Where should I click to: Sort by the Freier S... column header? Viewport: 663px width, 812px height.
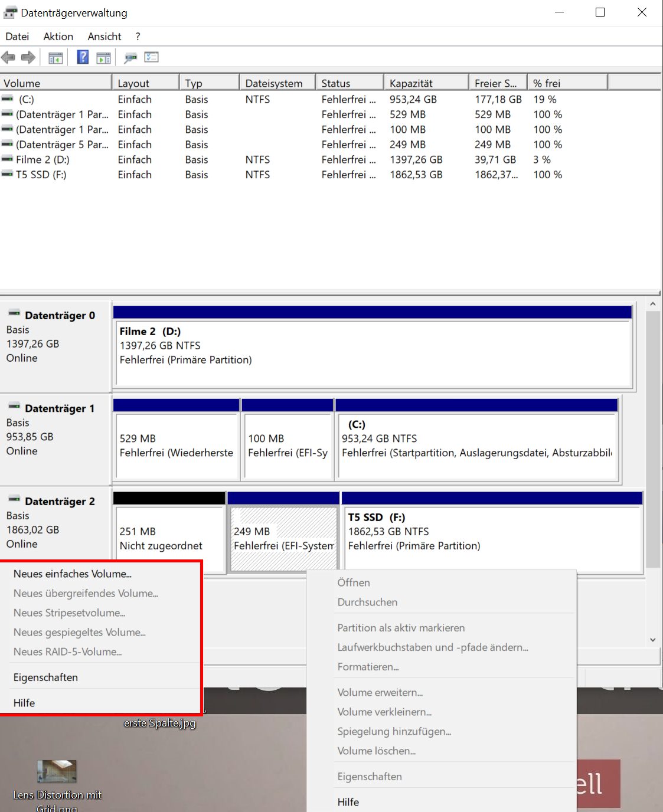click(498, 83)
